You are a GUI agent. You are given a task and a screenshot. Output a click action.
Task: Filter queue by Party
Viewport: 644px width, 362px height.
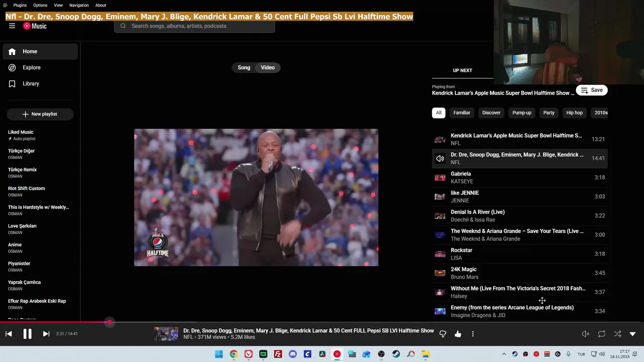click(x=549, y=113)
